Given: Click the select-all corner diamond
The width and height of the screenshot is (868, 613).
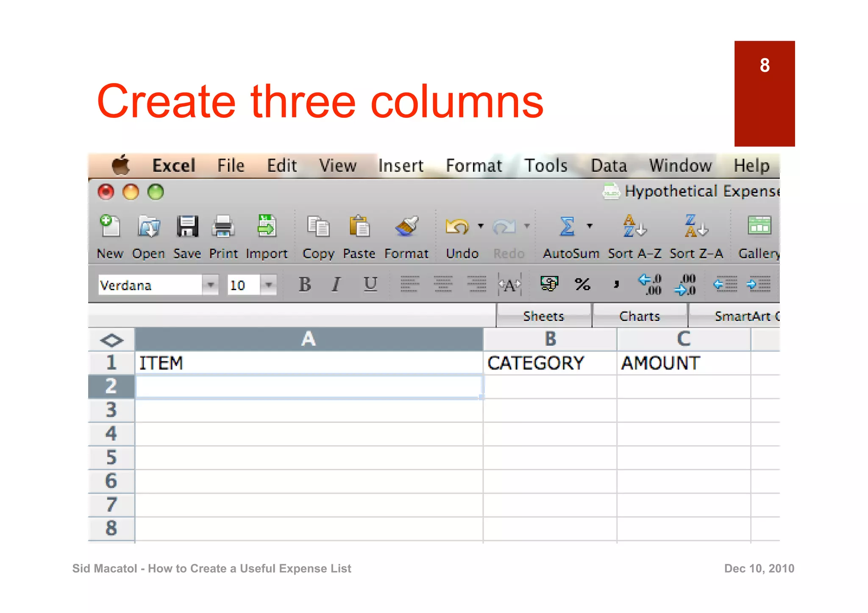Looking at the screenshot, I should point(111,340).
